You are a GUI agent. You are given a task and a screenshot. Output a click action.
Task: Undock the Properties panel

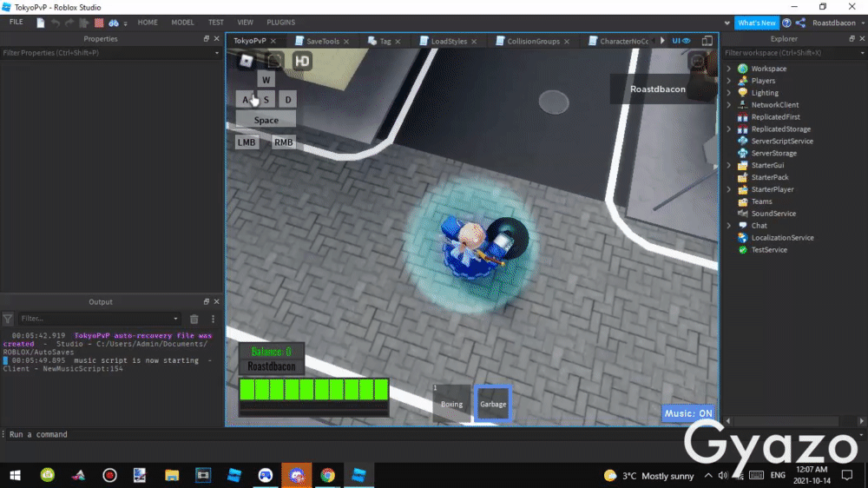coord(207,39)
